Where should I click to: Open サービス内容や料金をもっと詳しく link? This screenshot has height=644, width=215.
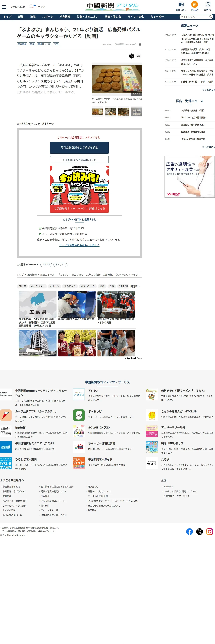point(79,245)
